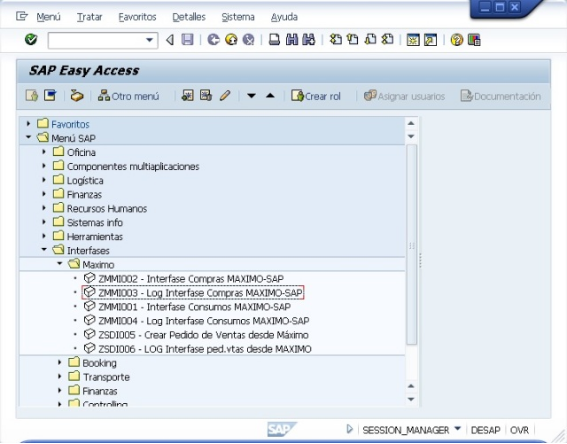This screenshot has height=444, width=567.
Task: Click the Move Favorites Down arrow
Action: [251, 96]
